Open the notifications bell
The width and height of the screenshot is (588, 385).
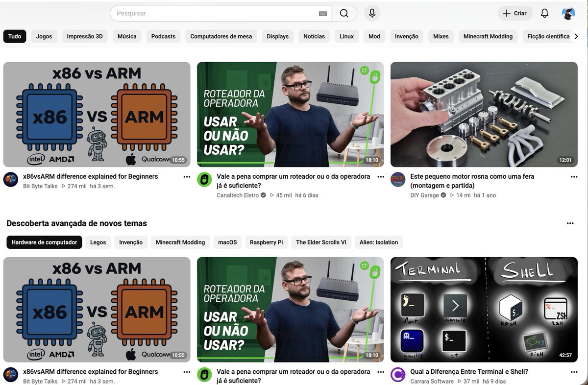544,13
